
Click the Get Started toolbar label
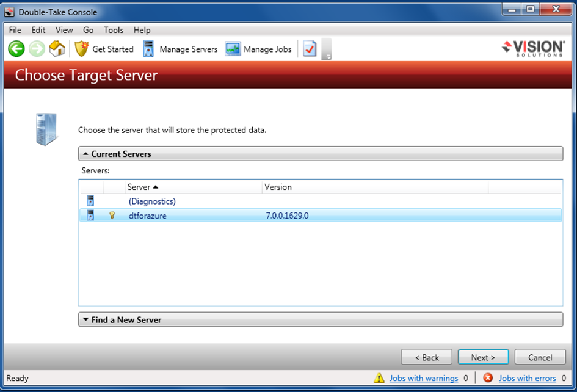point(113,49)
